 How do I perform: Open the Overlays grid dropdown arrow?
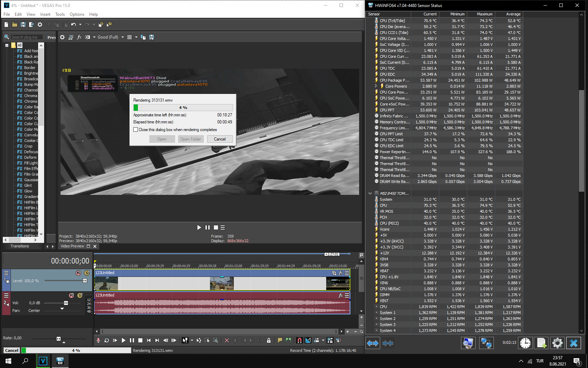pos(136,37)
